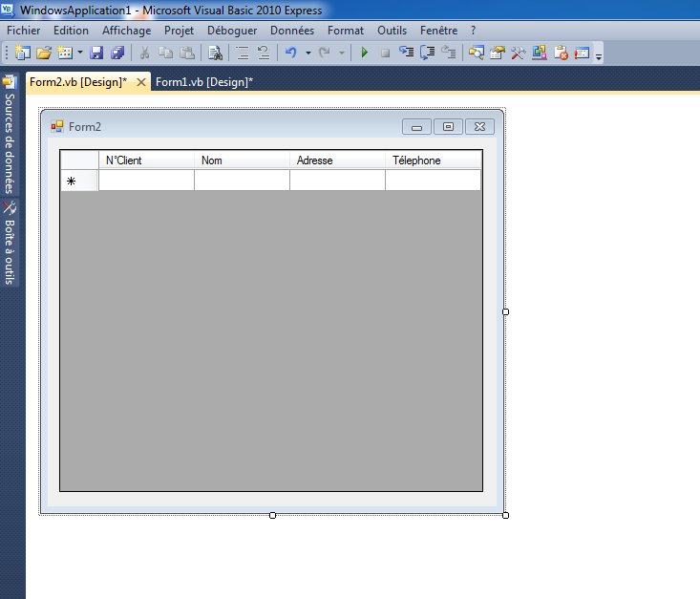
Task: Click the Comment out lines icon
Action: pyautogui.click(x=243, y=53)
